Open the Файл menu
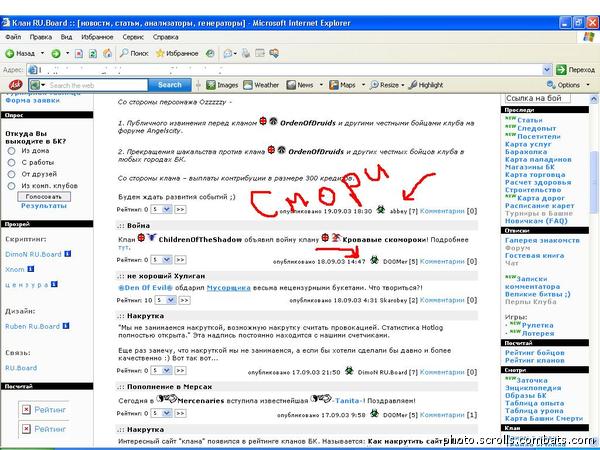Screen dimensions: 600x450 coord(13,37)
